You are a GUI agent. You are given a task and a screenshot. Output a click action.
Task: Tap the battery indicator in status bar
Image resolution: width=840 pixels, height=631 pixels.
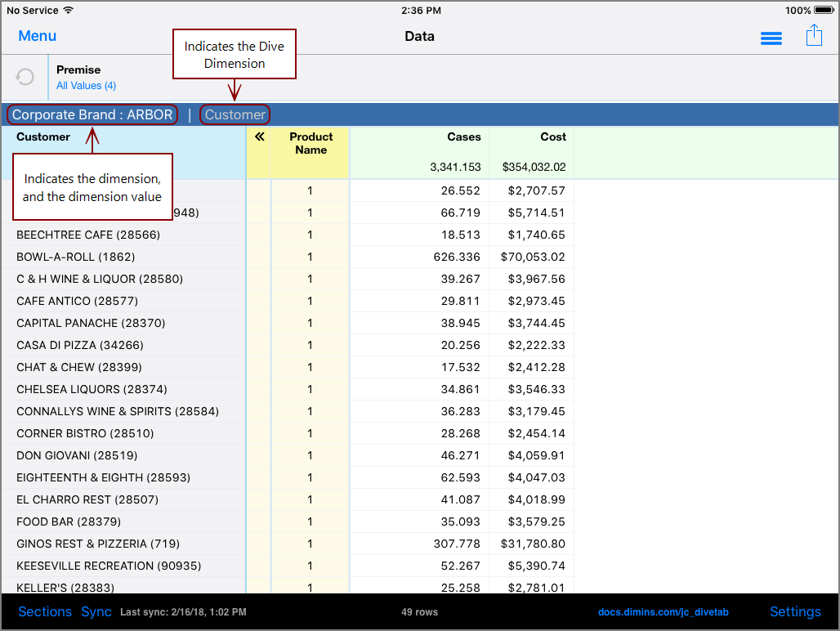823,11
